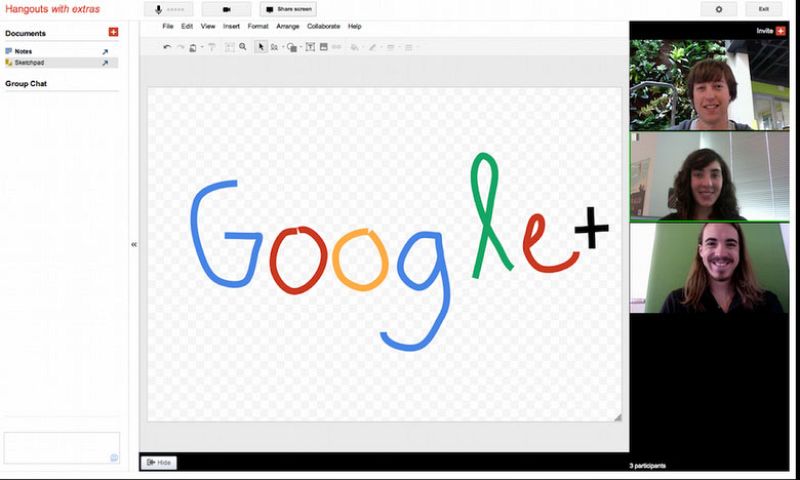
Task: Open the settings gear
Action: [x=718, y=9]
